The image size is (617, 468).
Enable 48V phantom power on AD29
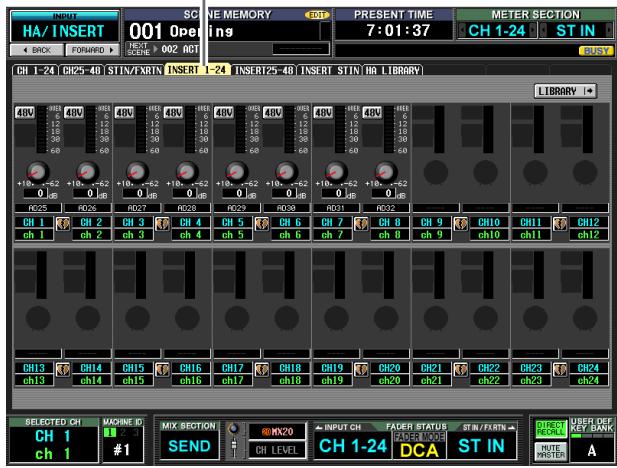coord(224,113)
